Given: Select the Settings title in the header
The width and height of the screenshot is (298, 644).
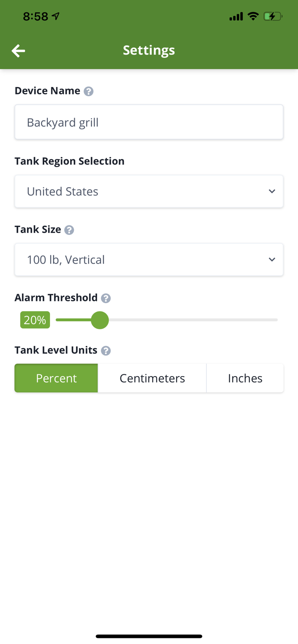Looking at the screenshot, I should pyautogui.click(x=149, y=50).
